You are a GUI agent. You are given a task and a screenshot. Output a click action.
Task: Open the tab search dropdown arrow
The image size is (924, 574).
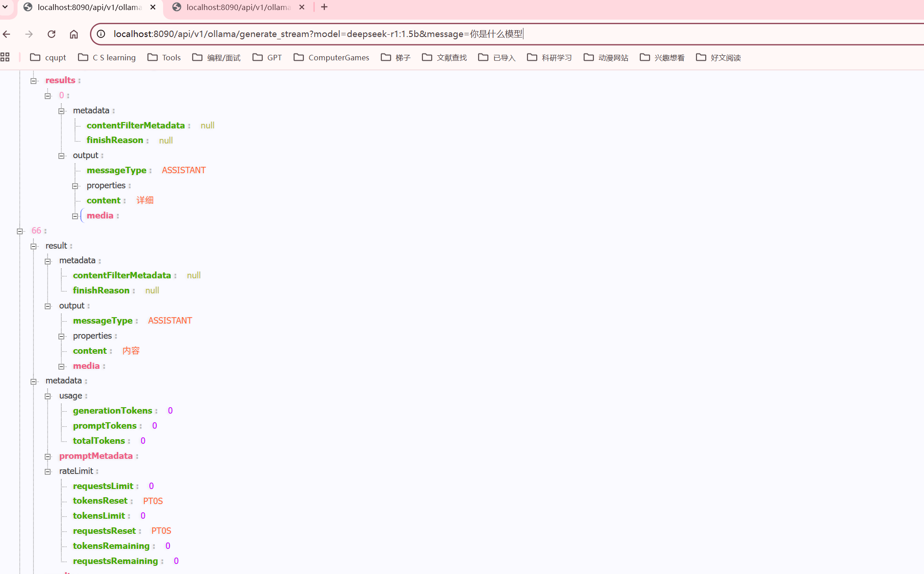(5, 7)
